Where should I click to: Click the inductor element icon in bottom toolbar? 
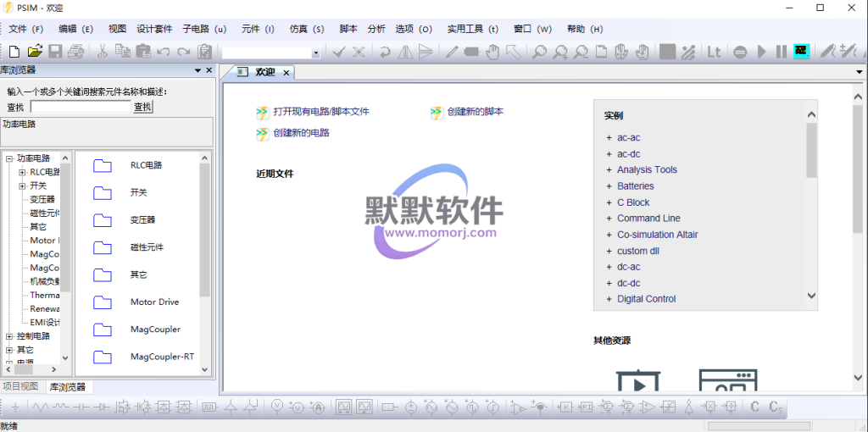[x=60, y=407]
